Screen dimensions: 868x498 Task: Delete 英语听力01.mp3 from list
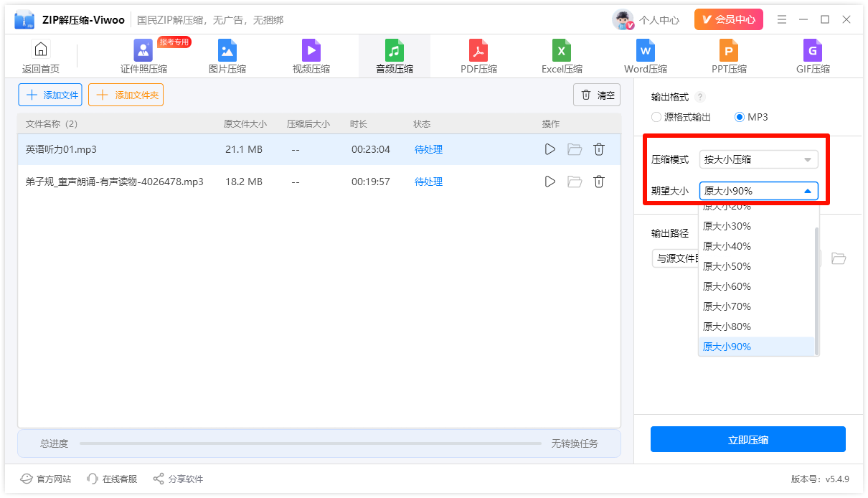pos(599,149)
